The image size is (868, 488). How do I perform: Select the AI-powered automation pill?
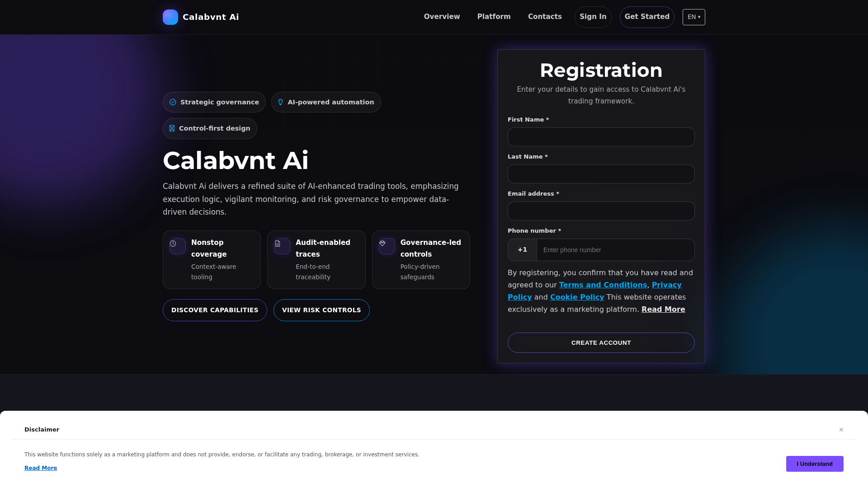click(x=326, y=102)
